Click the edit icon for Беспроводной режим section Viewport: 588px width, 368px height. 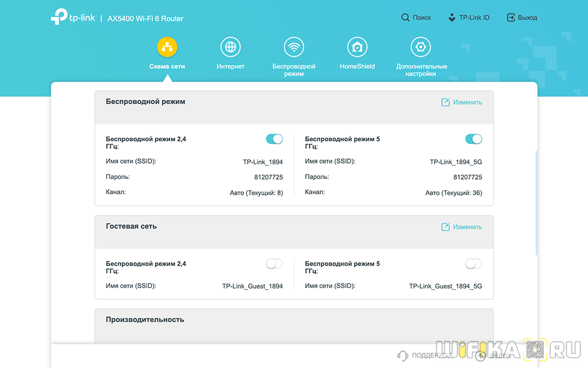(x=446, y=102)
